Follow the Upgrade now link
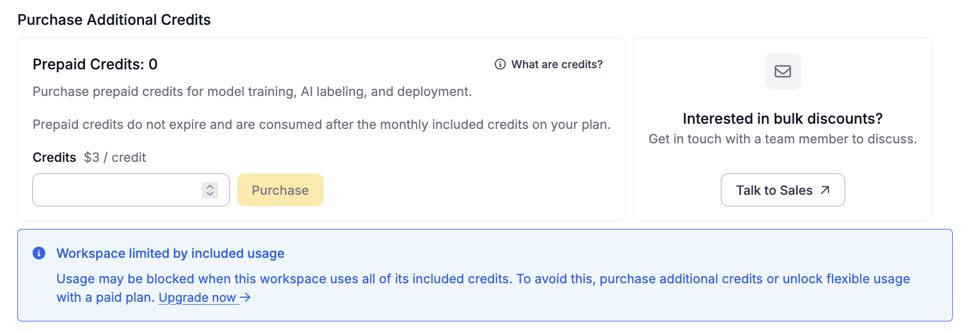This screenshot has height=333, width=980. pos(197,298)
